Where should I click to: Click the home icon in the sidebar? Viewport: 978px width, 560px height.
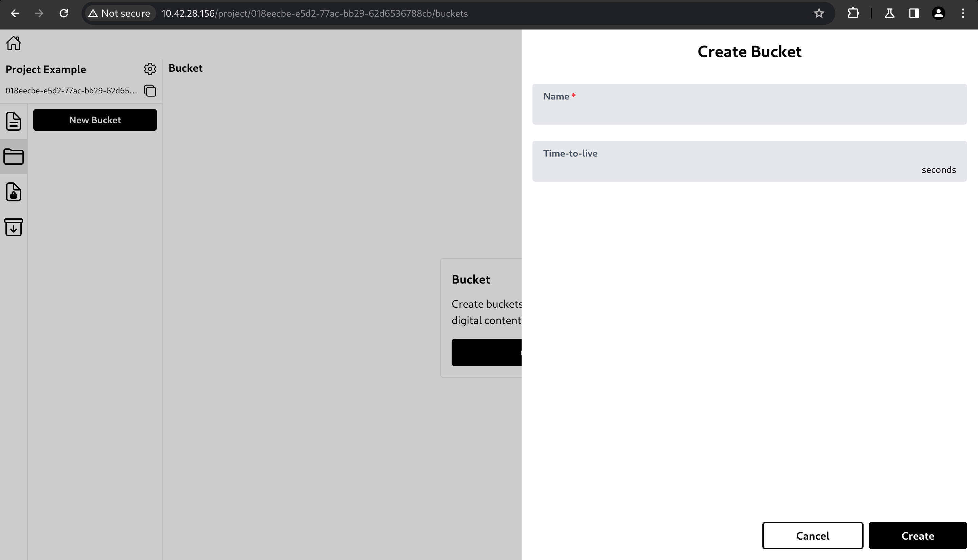(x=14, y=43)
